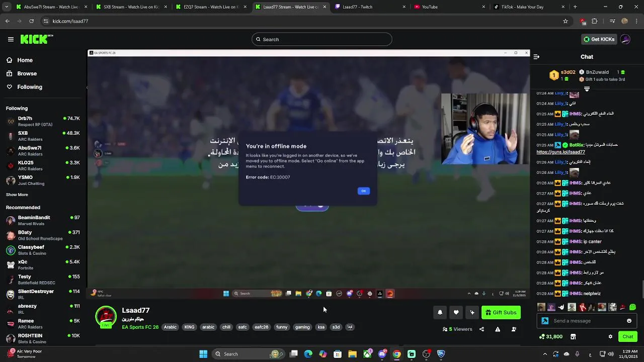Viewport: 644px width, 362px height.
Task: Open Chrome from the taskbar
Action: click(x=396, y=354)
